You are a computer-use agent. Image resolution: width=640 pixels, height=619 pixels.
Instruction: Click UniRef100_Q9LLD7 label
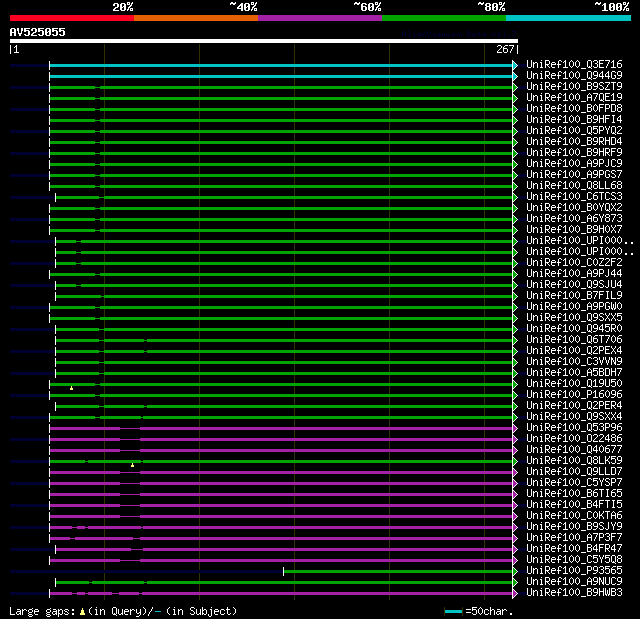[574, 472]
